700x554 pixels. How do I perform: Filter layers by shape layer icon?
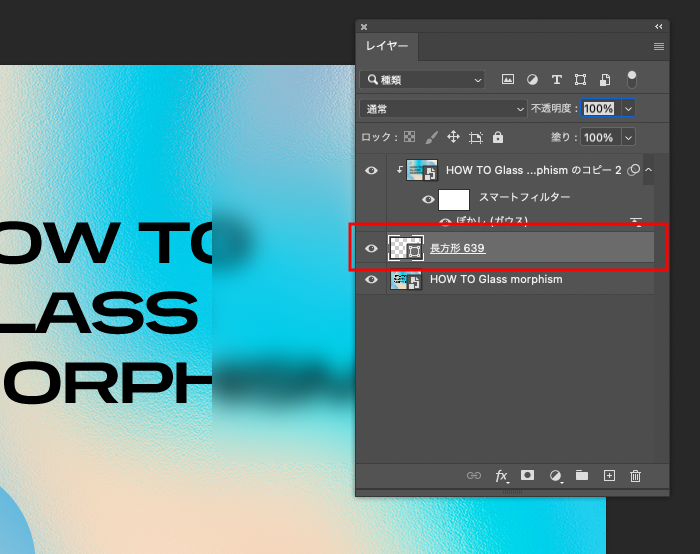[580, 80]
